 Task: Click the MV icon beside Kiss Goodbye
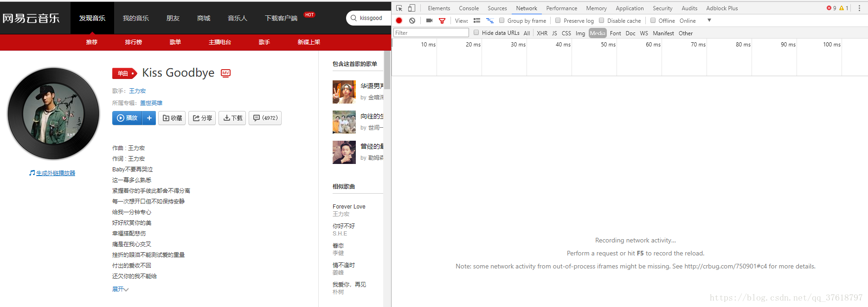tap(226, 73)
